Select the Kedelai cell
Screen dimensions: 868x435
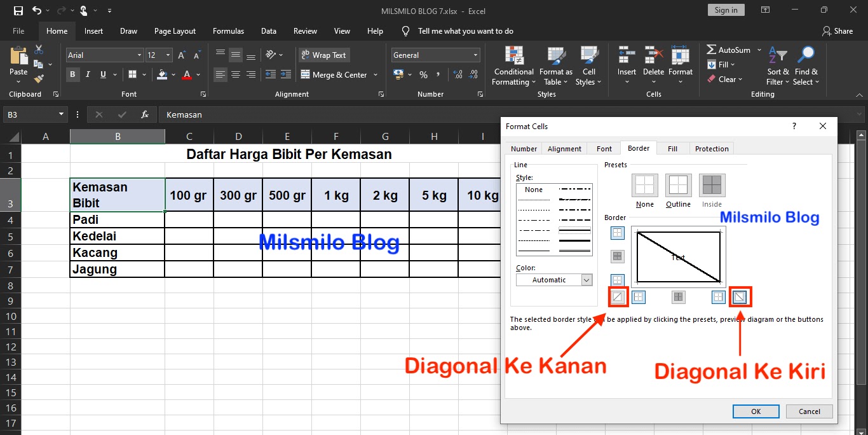tap(118, 236)
